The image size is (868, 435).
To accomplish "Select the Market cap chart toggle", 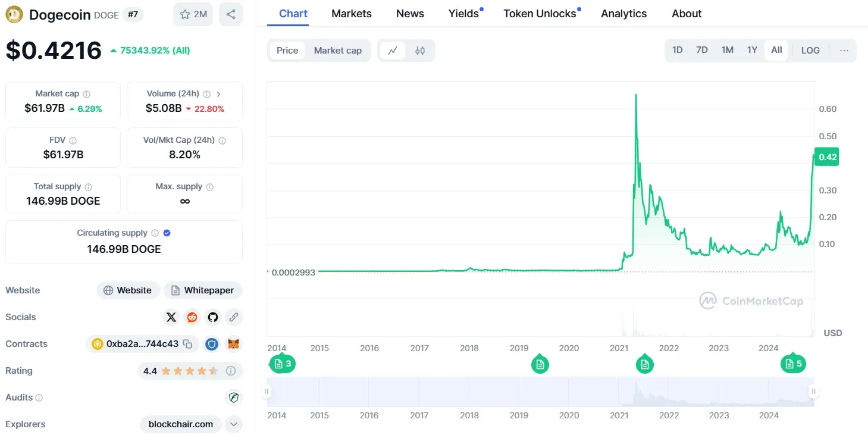I will 338,51.
